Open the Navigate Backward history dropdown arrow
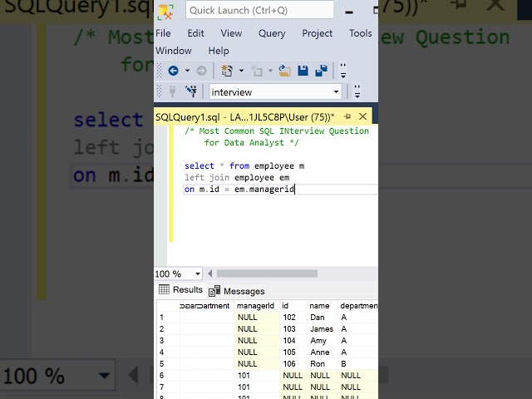The height and width of the screenshot is (399, 532). [187, 71]
